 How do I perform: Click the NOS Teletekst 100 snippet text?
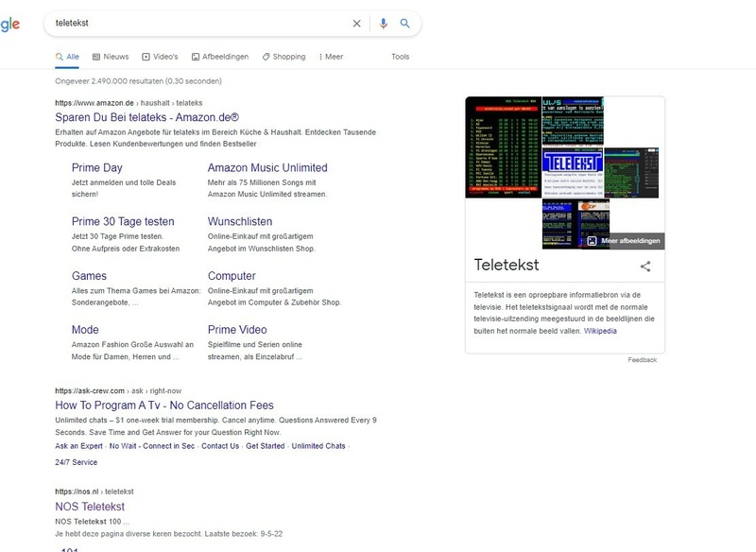coord(92,522)
